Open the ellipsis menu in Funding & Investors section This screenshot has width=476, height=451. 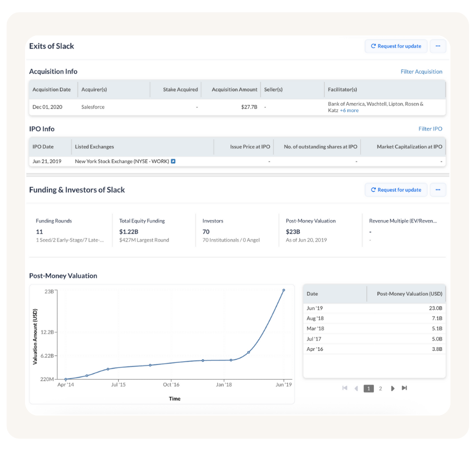pyautogui.click(x=438, y=190)
